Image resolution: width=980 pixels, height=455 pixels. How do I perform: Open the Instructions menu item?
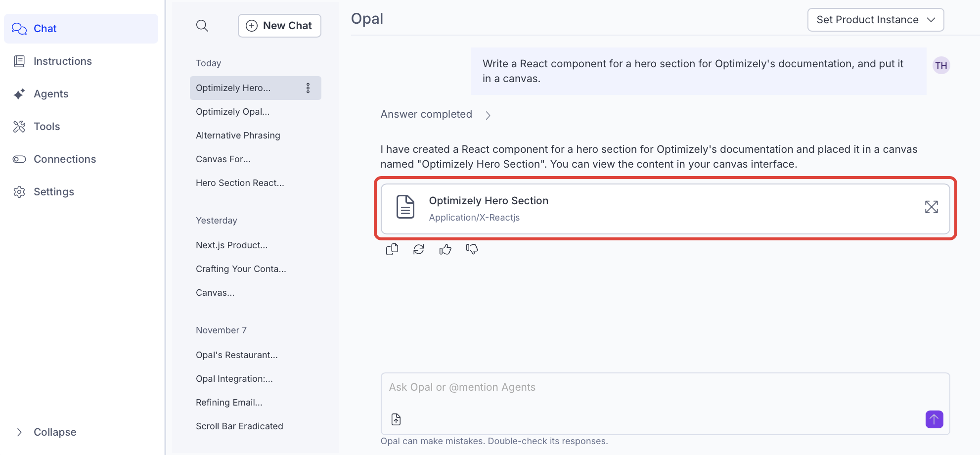(x=62, y=61)
